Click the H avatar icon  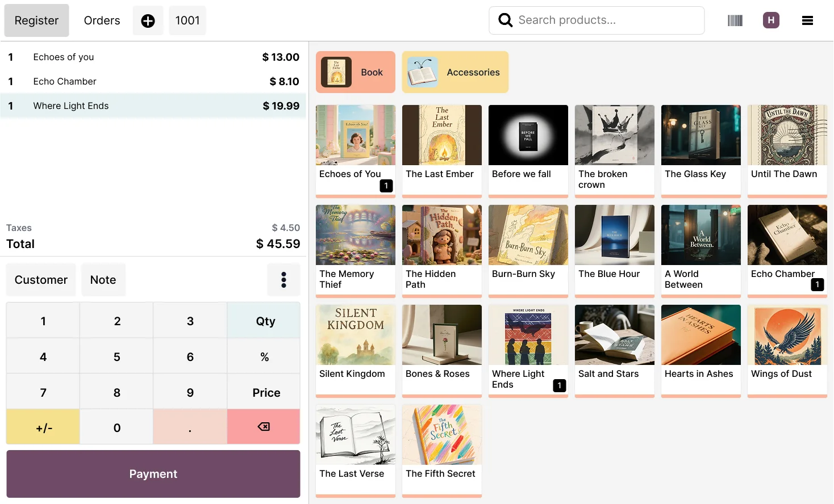(771, 20)
